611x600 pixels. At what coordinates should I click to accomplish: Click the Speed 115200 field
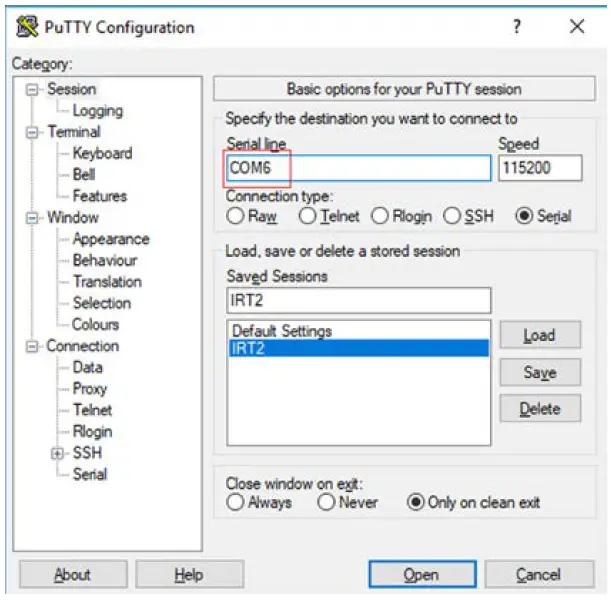539,168
